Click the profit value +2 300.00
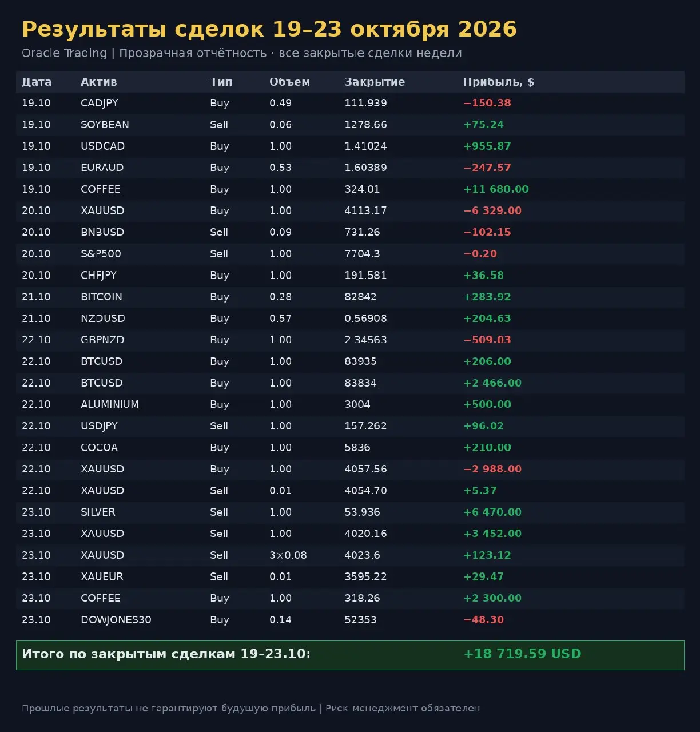The height and width of the screenshot is (732, 700). pos(492,598)
